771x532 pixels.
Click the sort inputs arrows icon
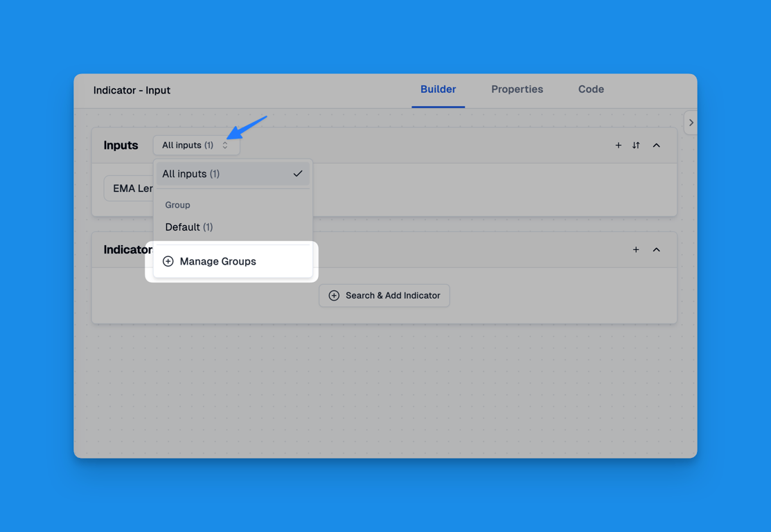(x=636, y=145)
